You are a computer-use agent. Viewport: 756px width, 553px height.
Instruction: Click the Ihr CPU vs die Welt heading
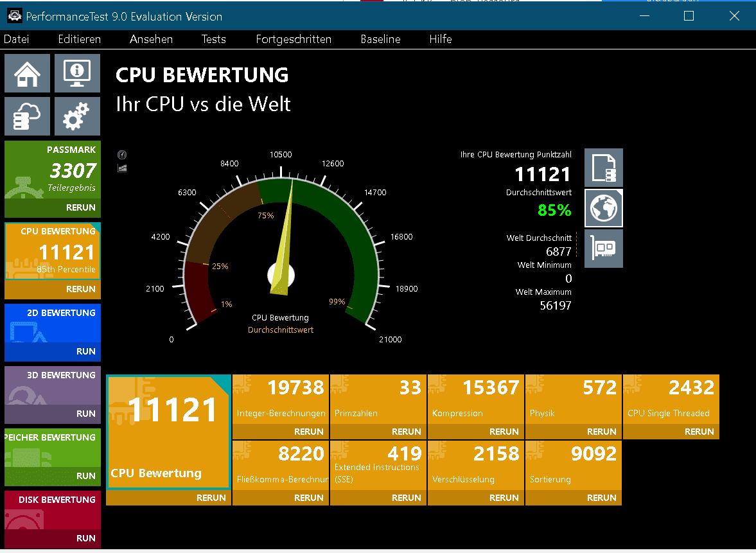[x=203, y=104]
